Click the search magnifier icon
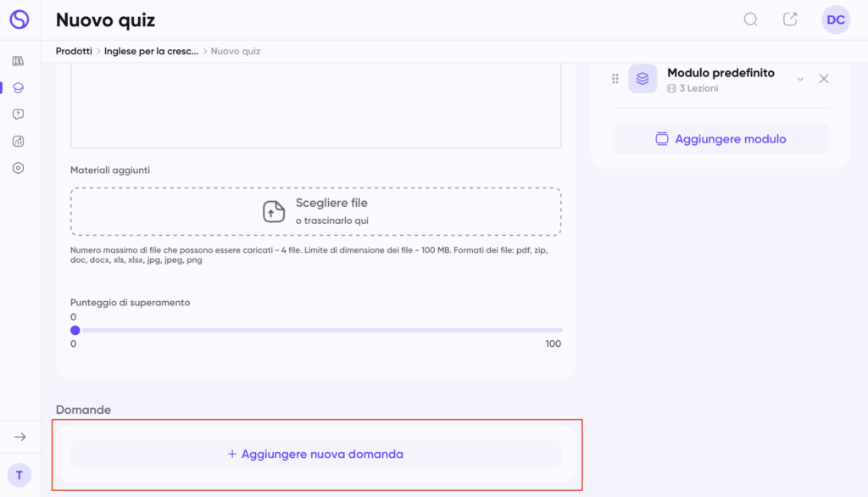868x497 pixels. (750, 20)
